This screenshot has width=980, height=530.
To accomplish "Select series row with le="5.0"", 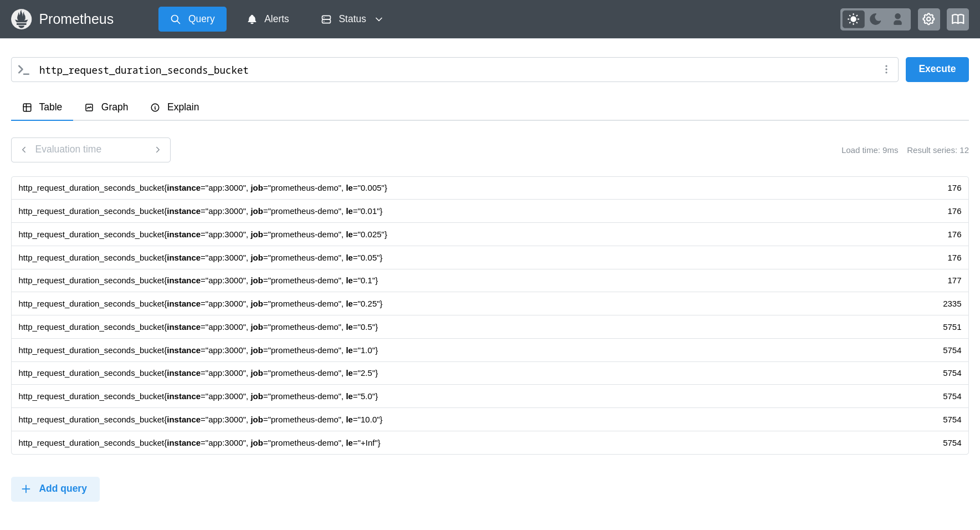I will pyautogui.click(x=490, y=396).
